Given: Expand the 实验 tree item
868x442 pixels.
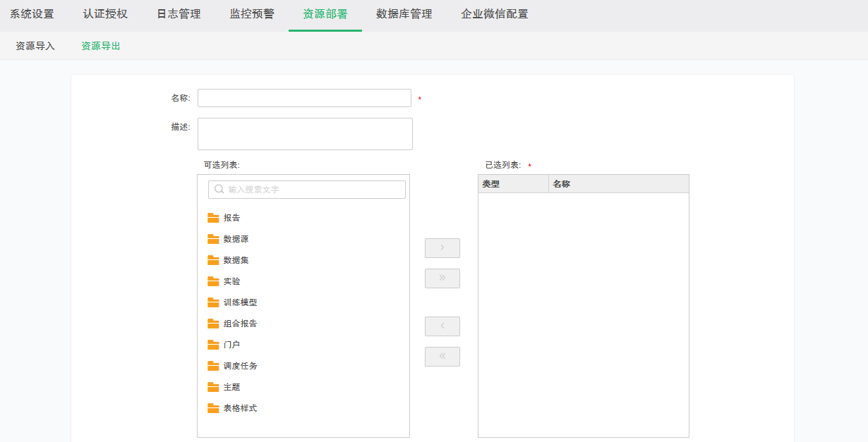Looking at the screenshot, I should click(231, 281).
